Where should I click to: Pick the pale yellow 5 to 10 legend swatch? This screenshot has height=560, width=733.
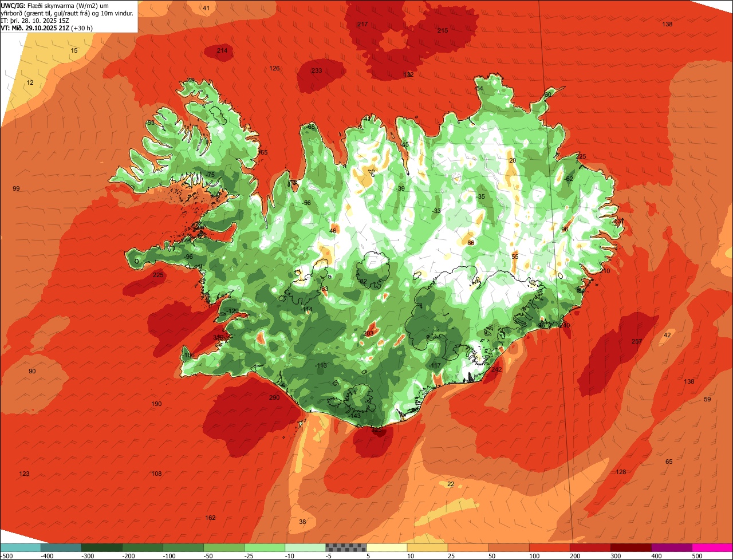pos(387,547)
